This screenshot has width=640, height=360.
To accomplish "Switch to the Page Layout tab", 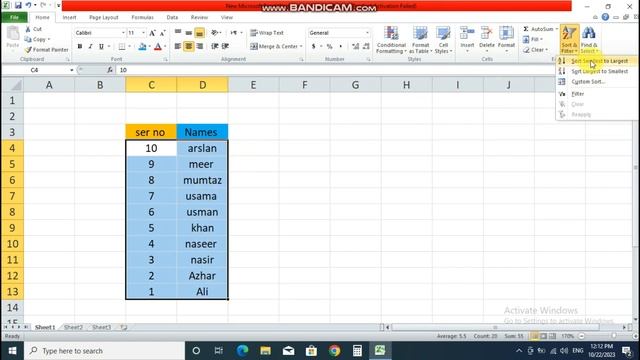I will (x=104, y=18).
